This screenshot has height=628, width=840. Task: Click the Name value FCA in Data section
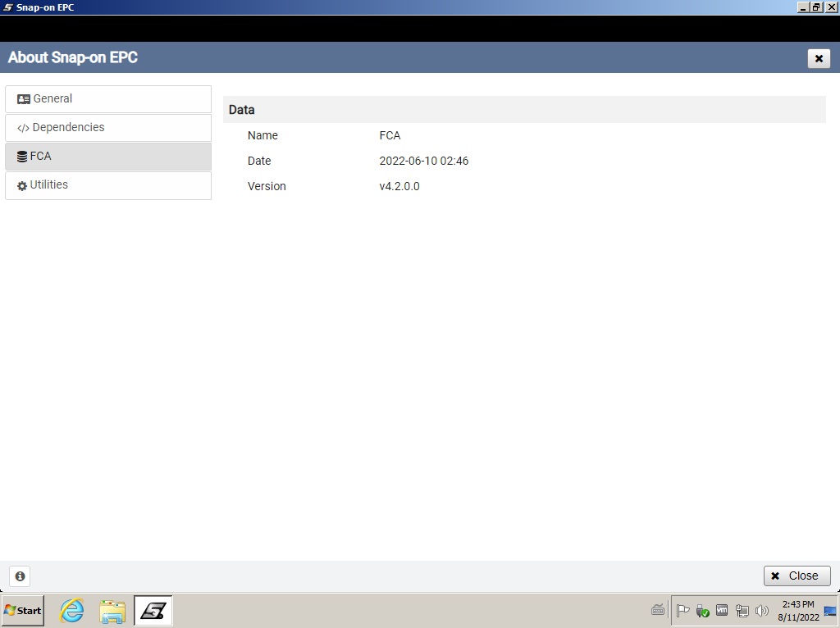click(x=390, y=135)
